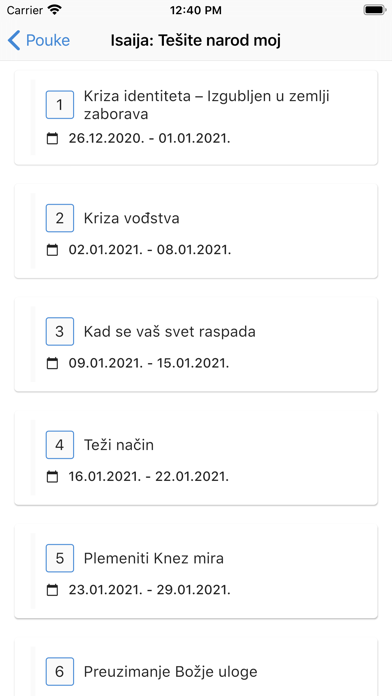
Task: Select the lesson number 4 badge
Action: [x=60, y=445]
